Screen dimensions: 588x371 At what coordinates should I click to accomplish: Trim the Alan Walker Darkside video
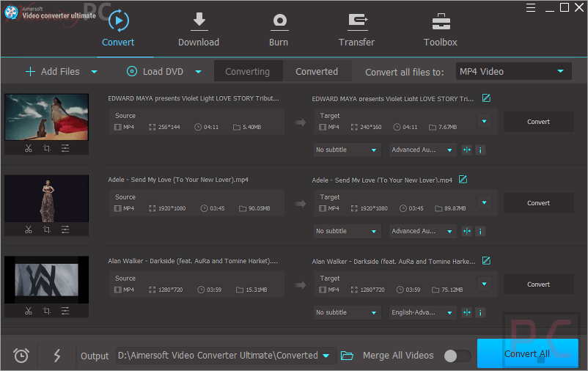point(29,311)
